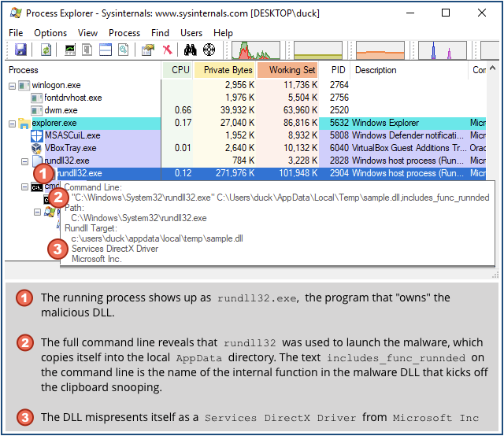This screenshot has width=504, height=436.
Task: Select the MSASCuiL.exe process row
Action: 245,135
